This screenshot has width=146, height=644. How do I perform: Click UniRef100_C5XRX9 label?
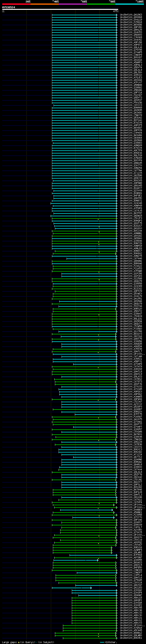pos(131,316)
